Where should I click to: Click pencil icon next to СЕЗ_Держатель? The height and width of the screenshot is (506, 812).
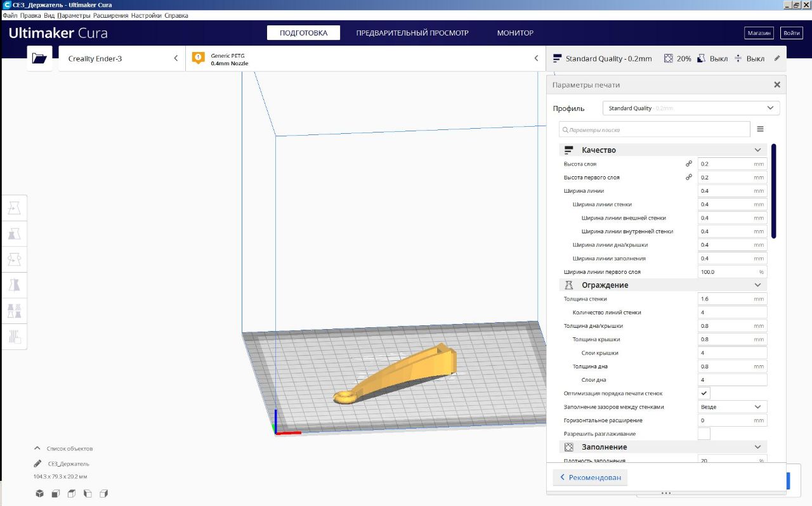(x=38, y=464)
